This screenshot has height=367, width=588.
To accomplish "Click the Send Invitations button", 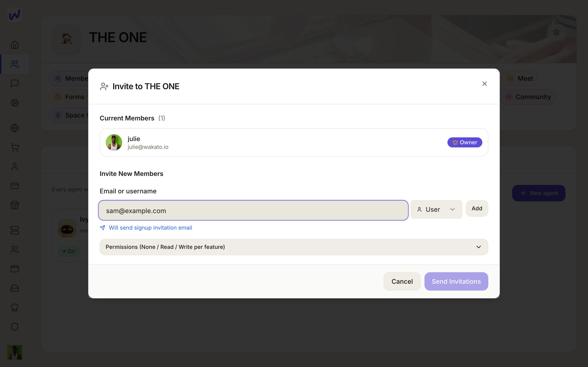I will click(456, 281).
